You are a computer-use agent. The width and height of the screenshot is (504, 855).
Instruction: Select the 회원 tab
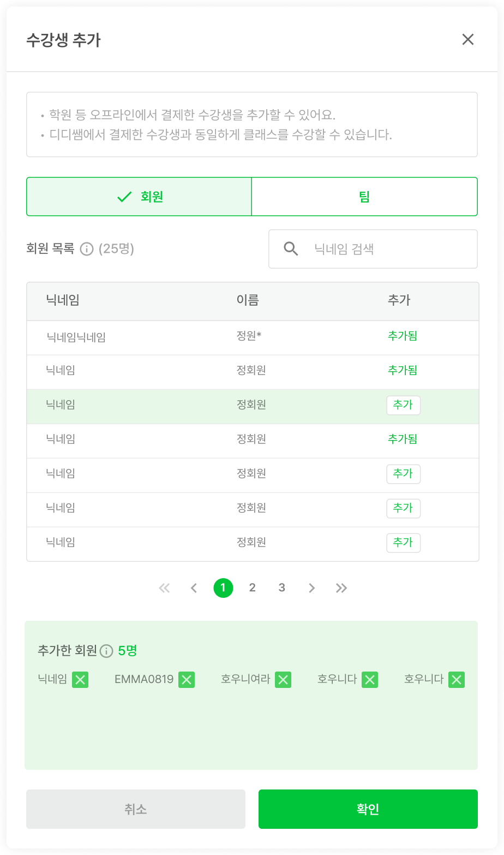click(139, 197)
